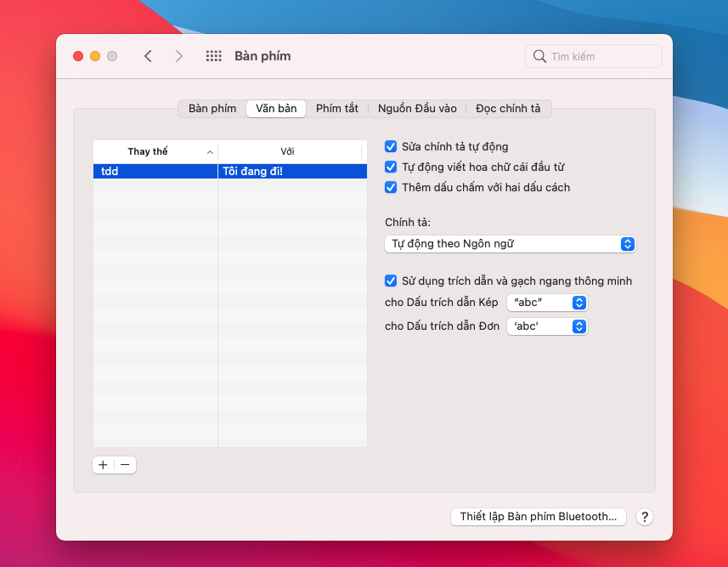728x567 pixels.
Task: Show all preferences grid icon
Action: point(213,56)
